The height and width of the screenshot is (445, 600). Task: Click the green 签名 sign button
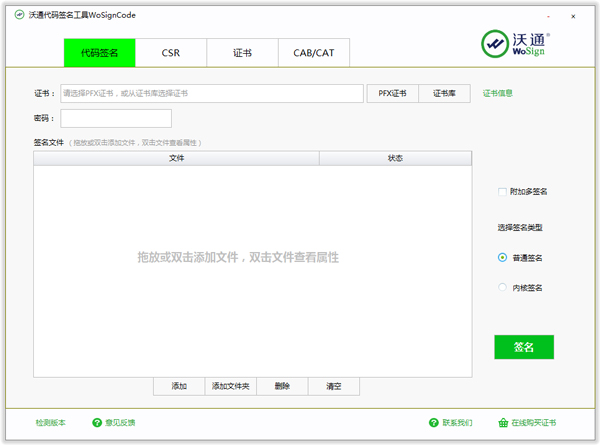pyautogui.click(x=524, y=347)
